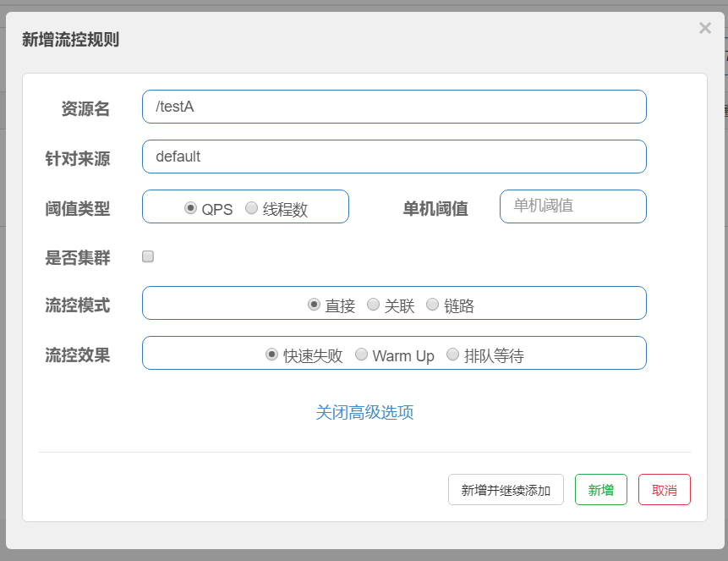Click inside the 单机阈值 input box
Viewport: 728px width, 561px height.
coord(572,206)
